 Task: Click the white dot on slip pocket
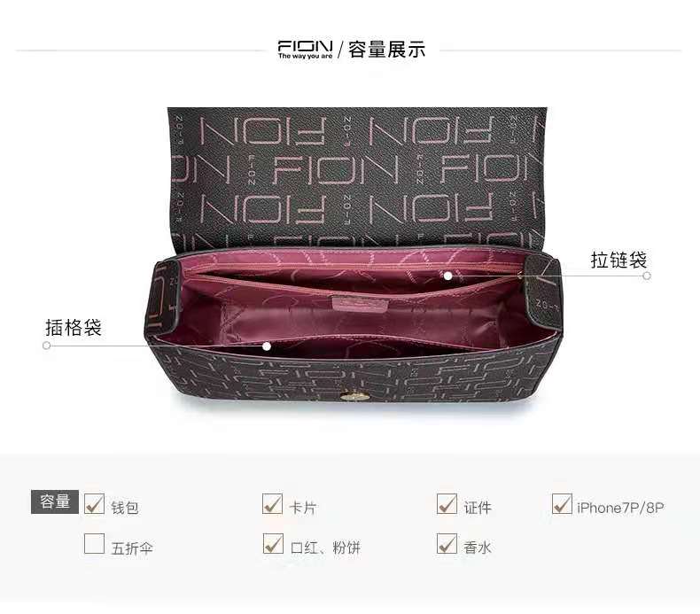(x=267, y=346)
